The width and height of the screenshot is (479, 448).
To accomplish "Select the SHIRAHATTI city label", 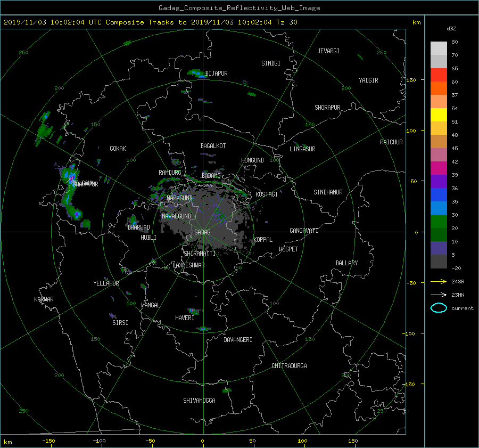I will pyautogui.click(x=200, y=254).
